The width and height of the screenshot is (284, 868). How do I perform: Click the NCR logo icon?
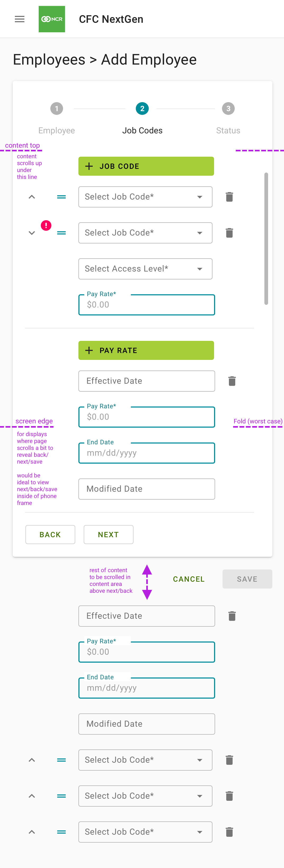pyautogui.click(x=52, y=19)
